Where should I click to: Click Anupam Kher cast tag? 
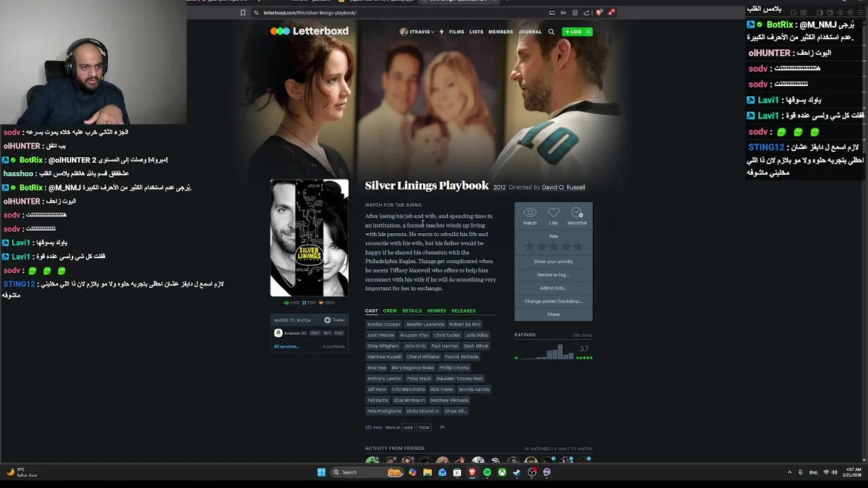pos(414,335)
